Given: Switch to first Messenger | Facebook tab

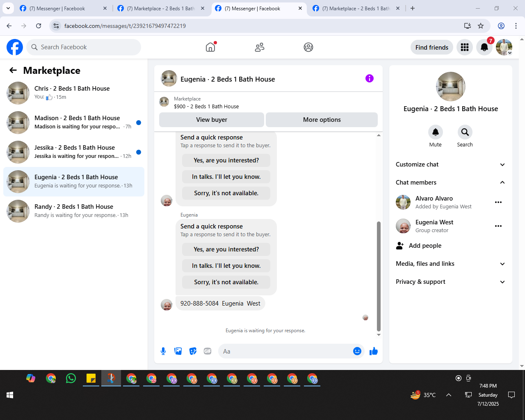Looking at the screenshot, I should (x=63, y=8).
